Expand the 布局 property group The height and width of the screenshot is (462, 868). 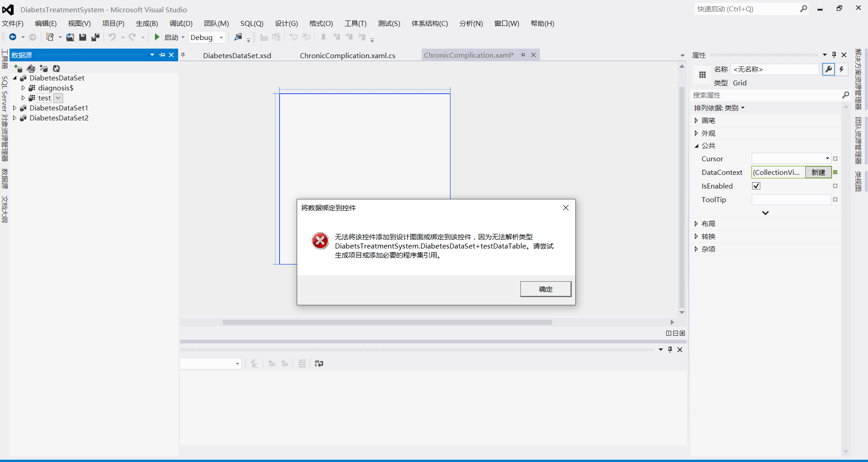tap(696, 224)
